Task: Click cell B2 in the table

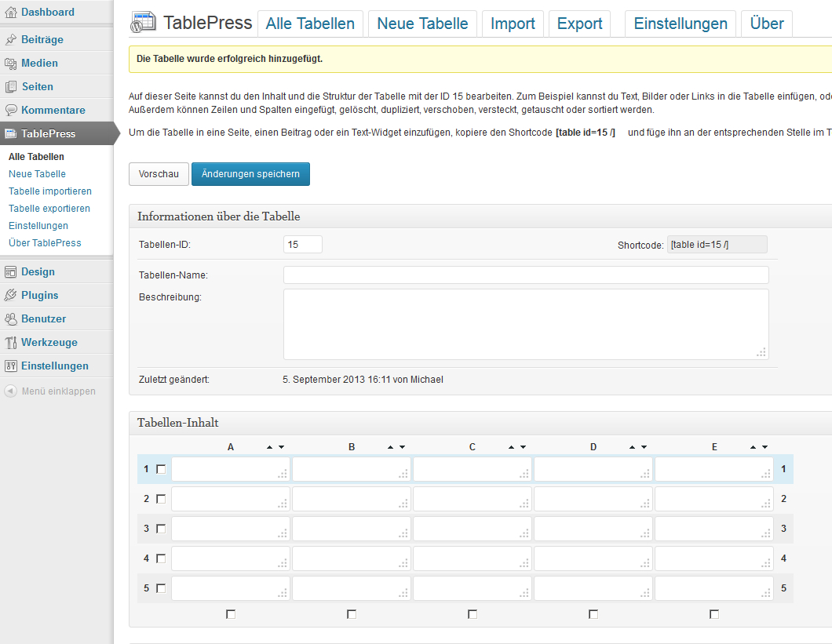Action: (x=352, y=499)
